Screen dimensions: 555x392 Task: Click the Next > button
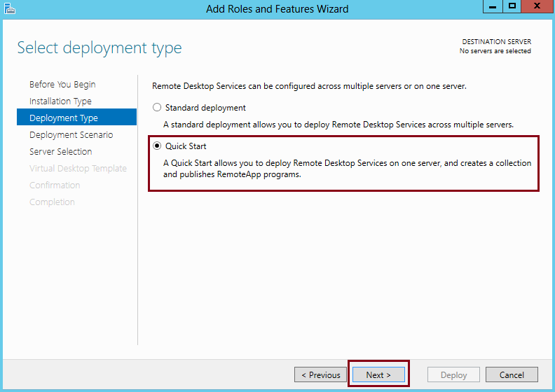(x=378, y=374)
